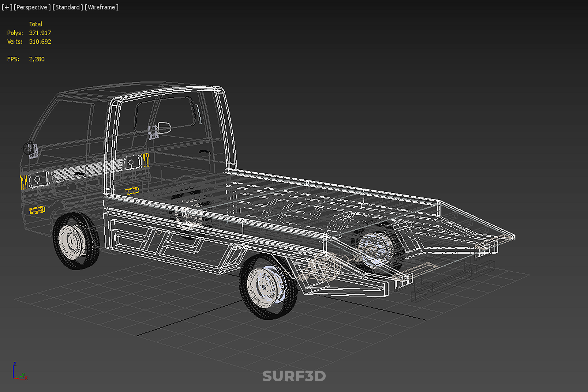Open the Perspective view label menu
The height and width of the screenshot is (392, 588).
[x=32, y=7]
